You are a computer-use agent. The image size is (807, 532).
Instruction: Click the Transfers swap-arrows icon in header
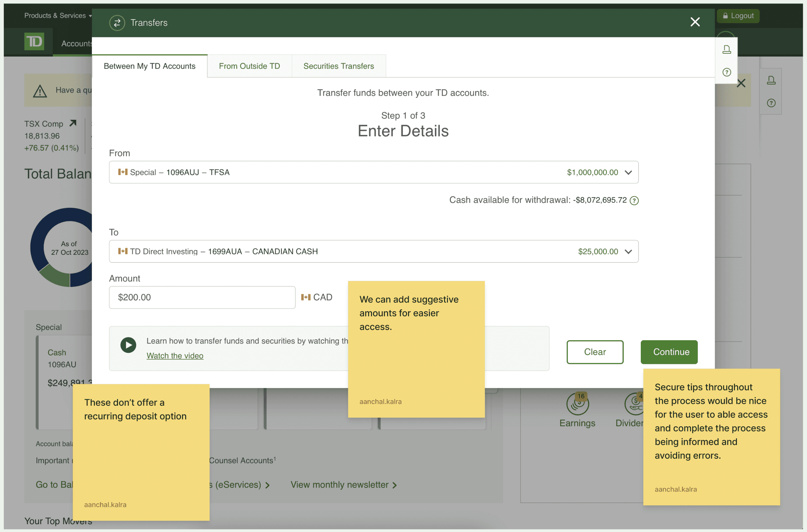117,23
